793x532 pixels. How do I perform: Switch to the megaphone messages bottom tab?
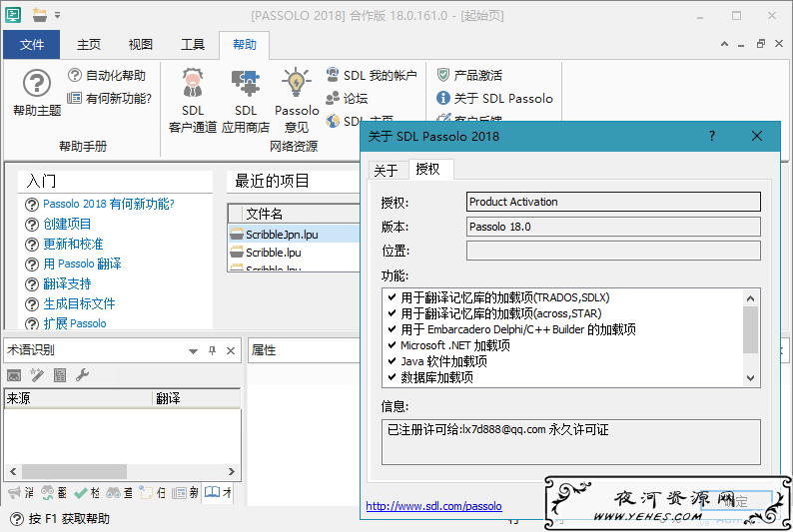point(21,492)
